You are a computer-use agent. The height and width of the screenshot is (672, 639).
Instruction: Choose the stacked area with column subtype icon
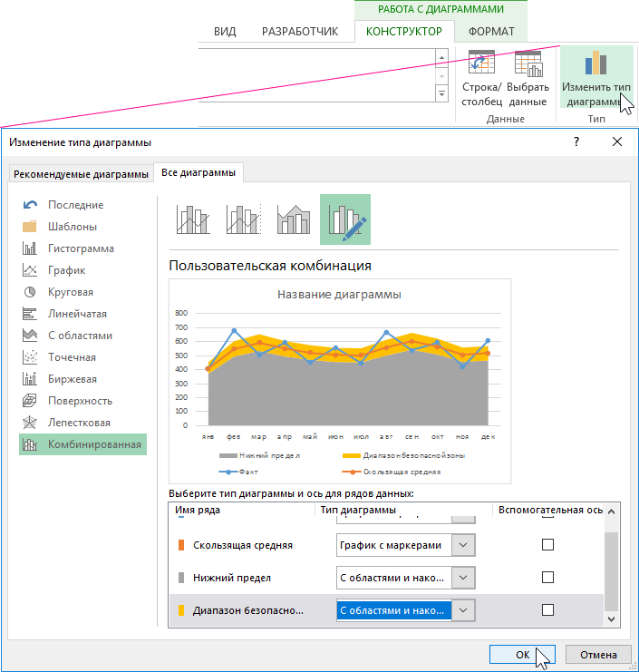point(294,219)
